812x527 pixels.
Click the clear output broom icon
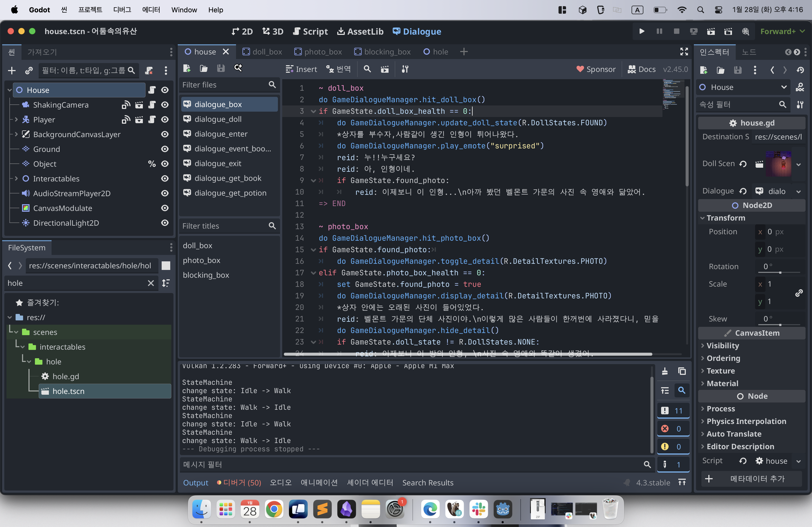pyautogui.click(x=665, y=371)
